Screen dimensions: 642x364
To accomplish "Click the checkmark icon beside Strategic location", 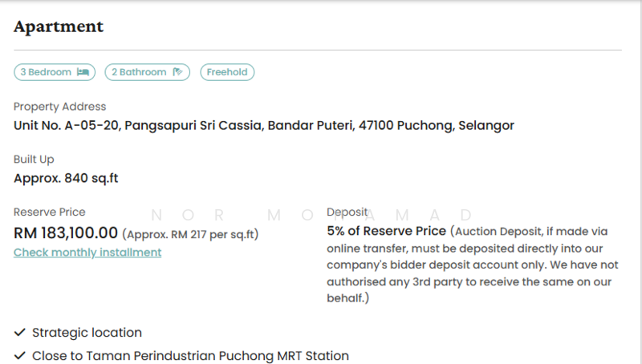I will [x=20, y=333].
